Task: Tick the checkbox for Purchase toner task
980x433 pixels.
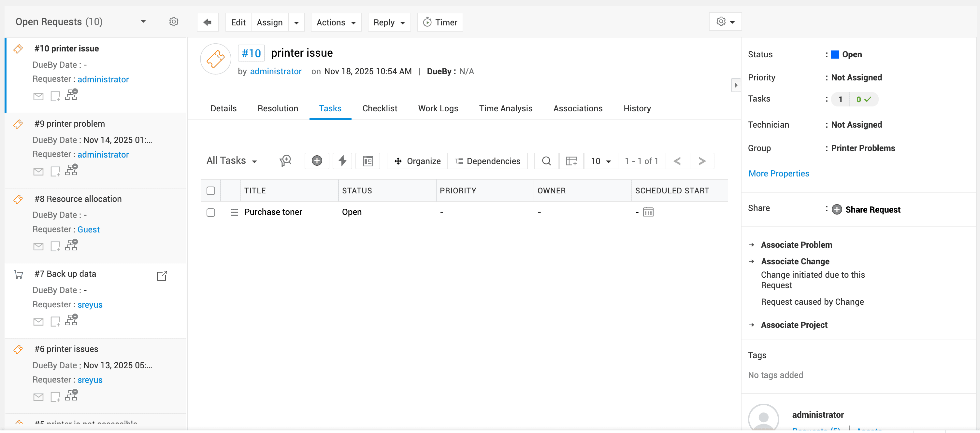Action: (x=211, y=212)
